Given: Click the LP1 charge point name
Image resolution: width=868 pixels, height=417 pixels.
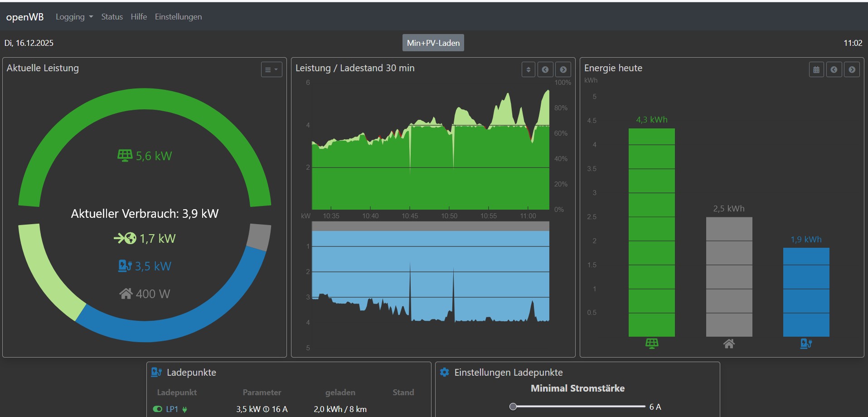Looking at the screenshot, I should 172,409.
